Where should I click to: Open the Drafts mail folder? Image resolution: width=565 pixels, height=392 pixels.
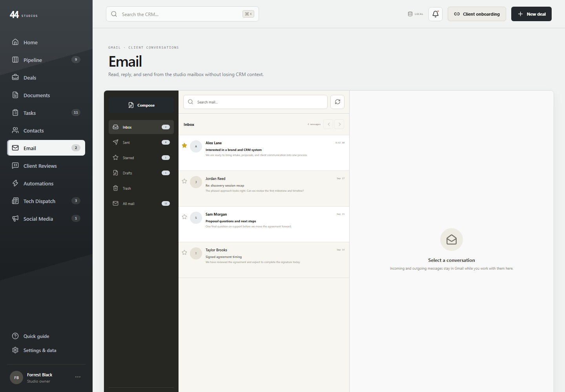point(141,173)
